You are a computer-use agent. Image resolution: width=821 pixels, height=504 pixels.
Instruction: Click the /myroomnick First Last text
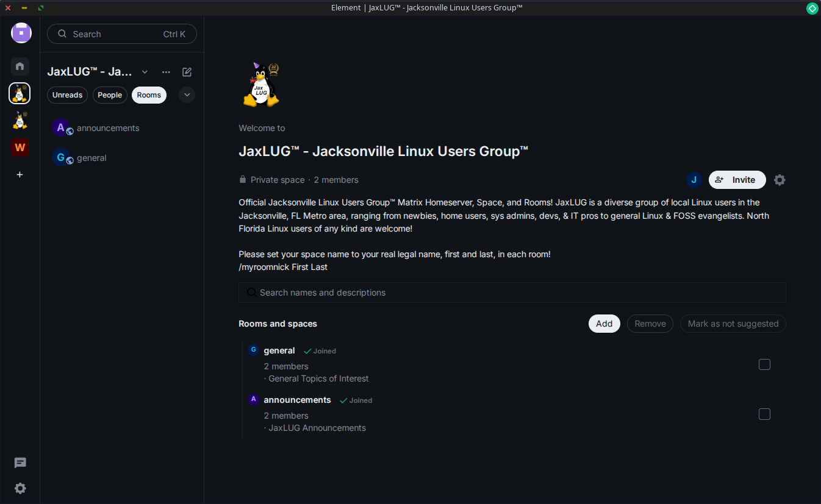[283, 267]
